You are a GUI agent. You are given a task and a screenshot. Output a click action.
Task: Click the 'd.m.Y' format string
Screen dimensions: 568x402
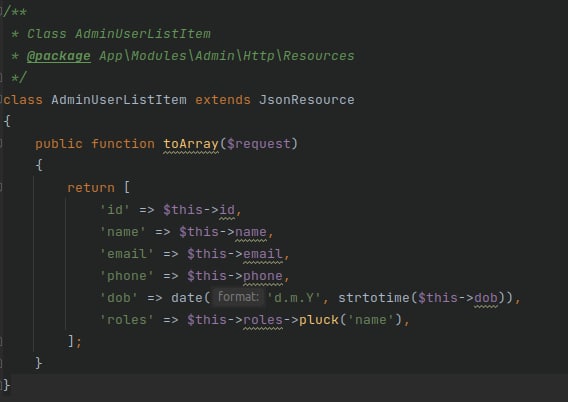(294, 298)
